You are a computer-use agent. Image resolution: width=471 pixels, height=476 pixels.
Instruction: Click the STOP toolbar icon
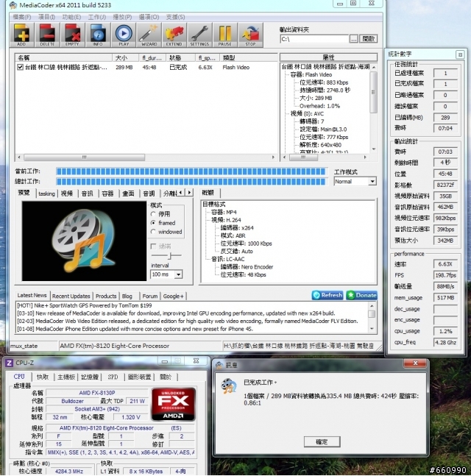click(250, 35)
